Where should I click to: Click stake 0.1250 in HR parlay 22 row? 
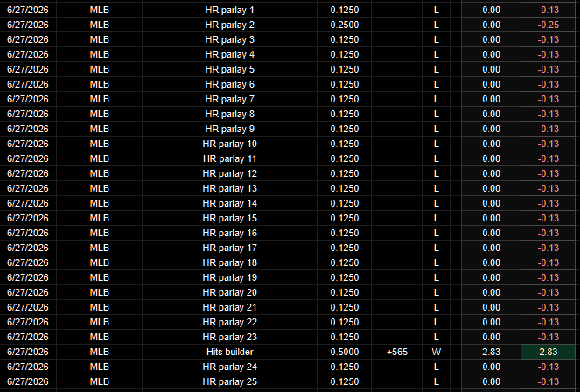344,322
